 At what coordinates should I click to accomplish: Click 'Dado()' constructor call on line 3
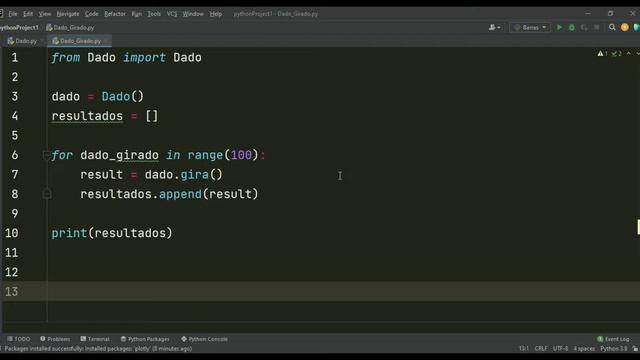tap(122, 97)
